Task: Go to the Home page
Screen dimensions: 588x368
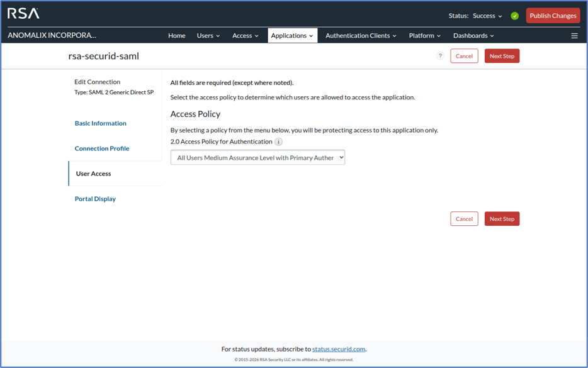Action: 177,36
